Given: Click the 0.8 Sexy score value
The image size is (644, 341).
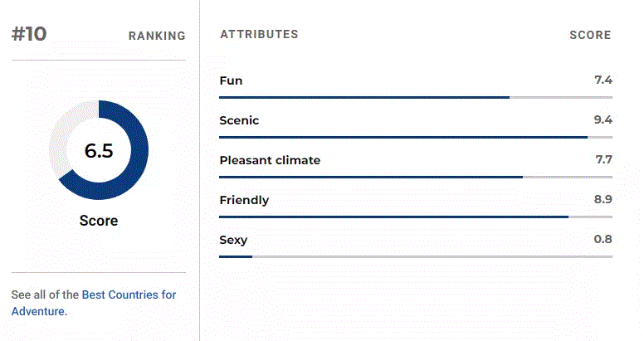Looking at the screenshot, I should [x=603, y=239].
